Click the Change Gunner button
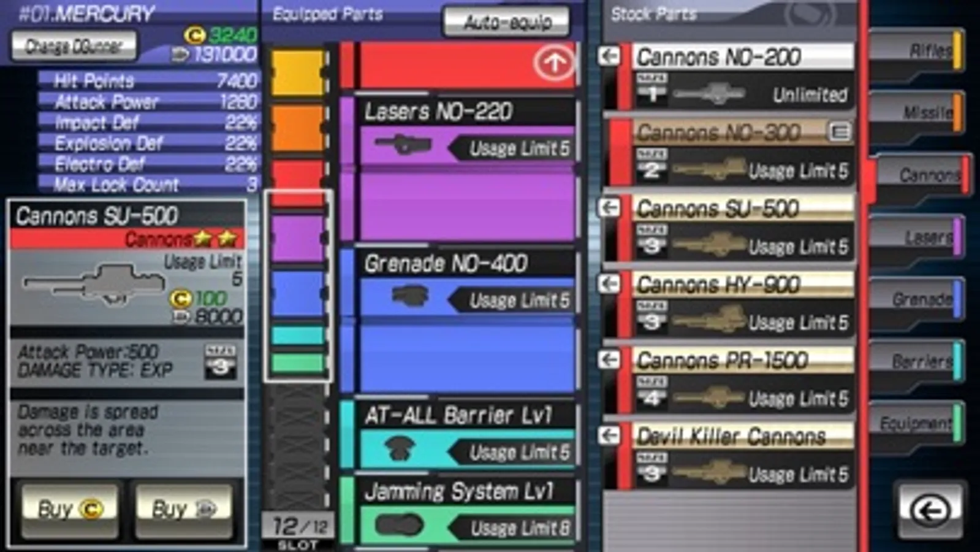The height and width of the screenshot is (552, 980). click(x=74, y=46)
